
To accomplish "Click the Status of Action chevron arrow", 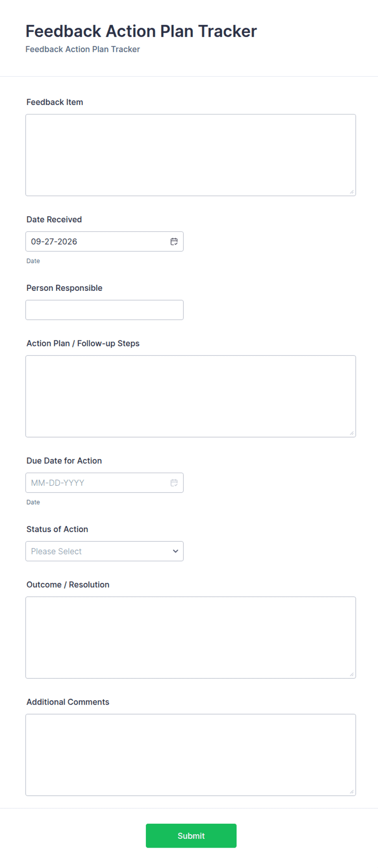I will pyautogui.click(x=176, y=551).
